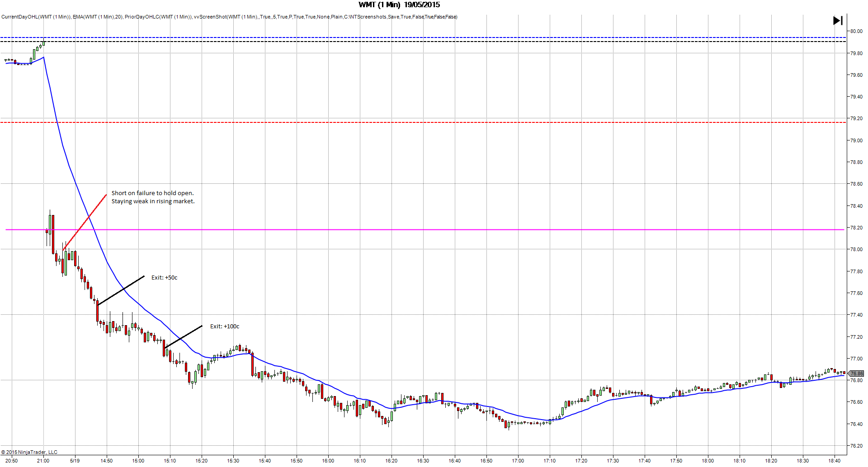The height and width of the screenshot is (467, 868).
Task: Click the 15:00 time axis label
Action: pyautogui.click(x=138, y=461)
